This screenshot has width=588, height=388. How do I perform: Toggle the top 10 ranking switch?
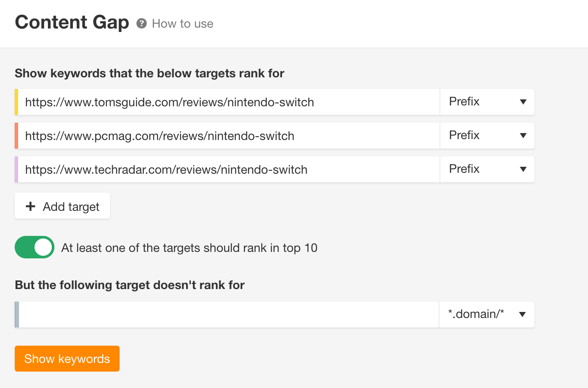coord(35,247)
